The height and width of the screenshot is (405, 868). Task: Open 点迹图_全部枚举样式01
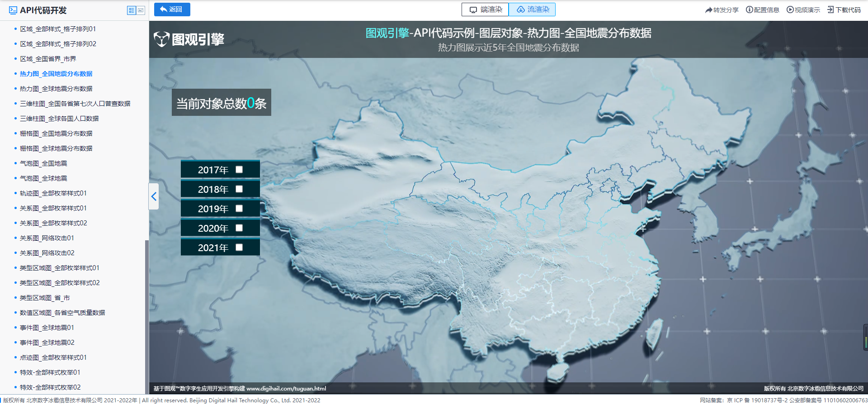coord(53,357)
